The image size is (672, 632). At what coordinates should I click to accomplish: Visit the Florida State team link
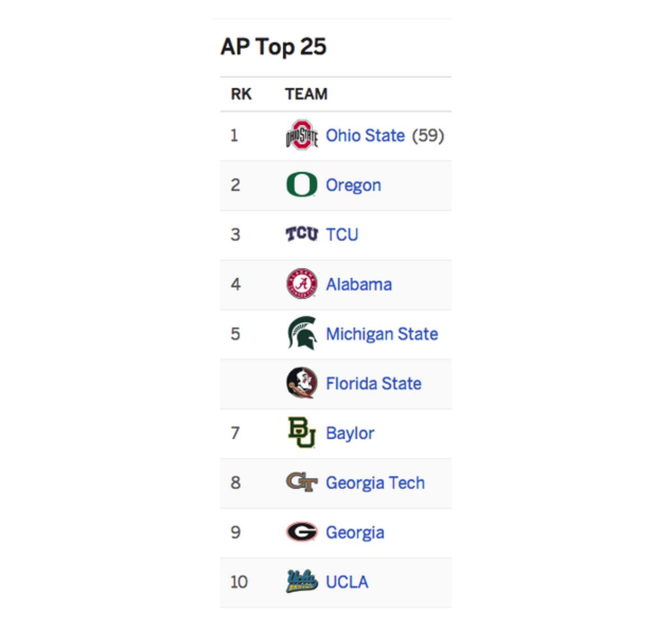tap(374, 384)
